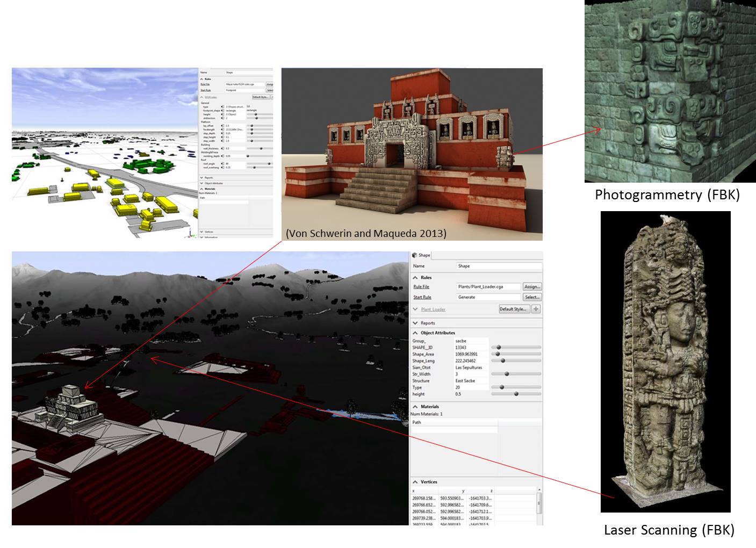Viewport: 756px width, 548px height.
Task: Expand the Plant_Loader rule section
Action: (x=415, y=309)
